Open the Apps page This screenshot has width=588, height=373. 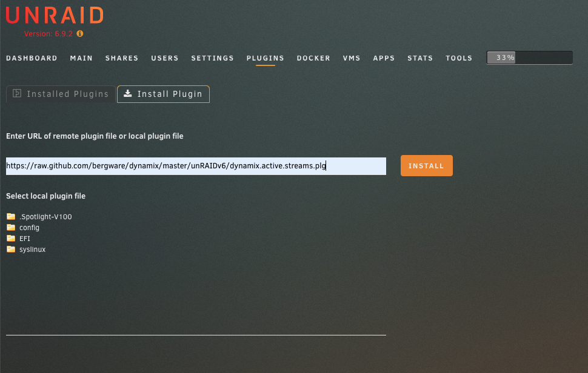click(384, 58)
